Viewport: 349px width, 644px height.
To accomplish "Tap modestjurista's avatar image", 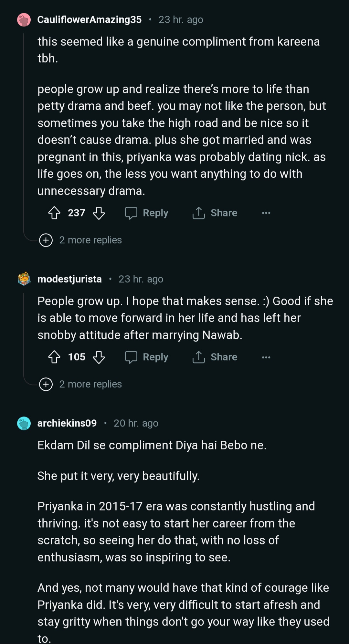I will 24,279.
